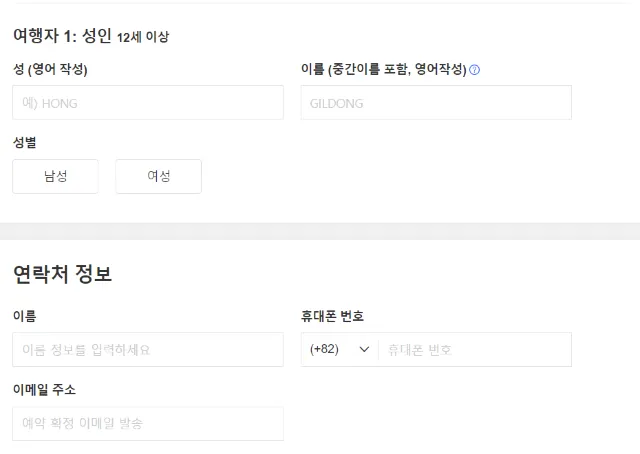Click the chevron arrow next to +82
This screenshot has width=640, height=454.
[364, 349]
